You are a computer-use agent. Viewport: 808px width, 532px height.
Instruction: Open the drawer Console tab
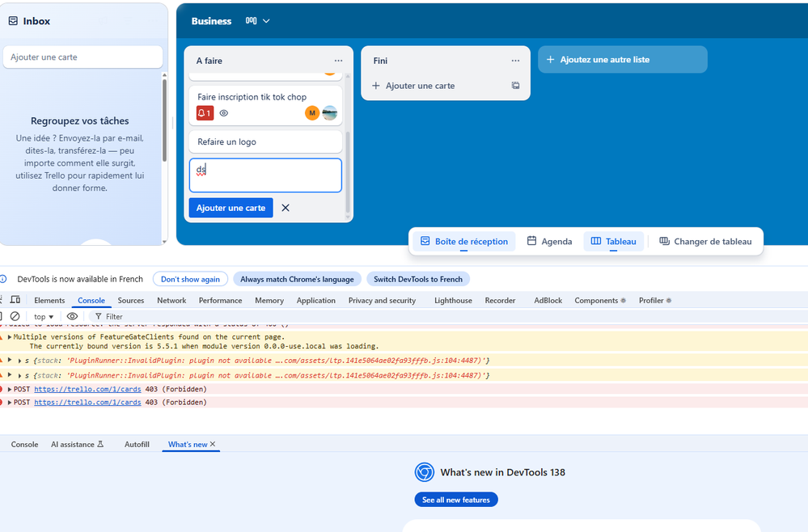[25, 445]
